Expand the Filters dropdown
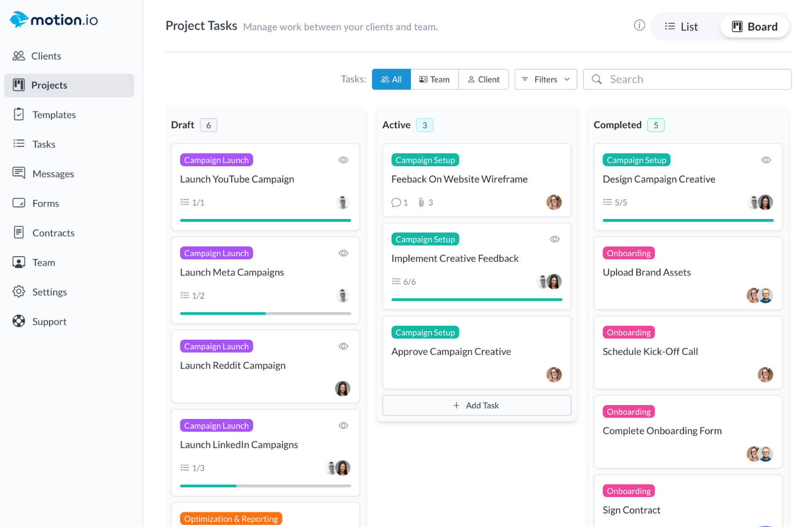 pos(546,79)
